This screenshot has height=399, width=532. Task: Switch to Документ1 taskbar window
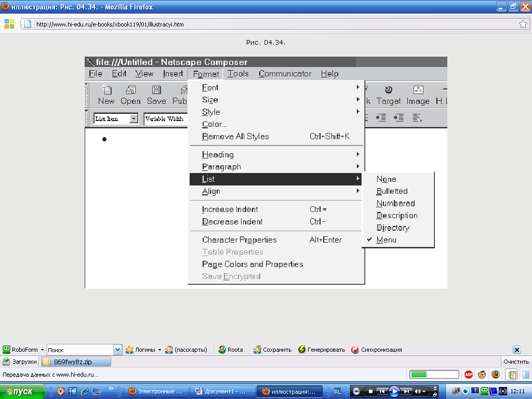(222, 392)
